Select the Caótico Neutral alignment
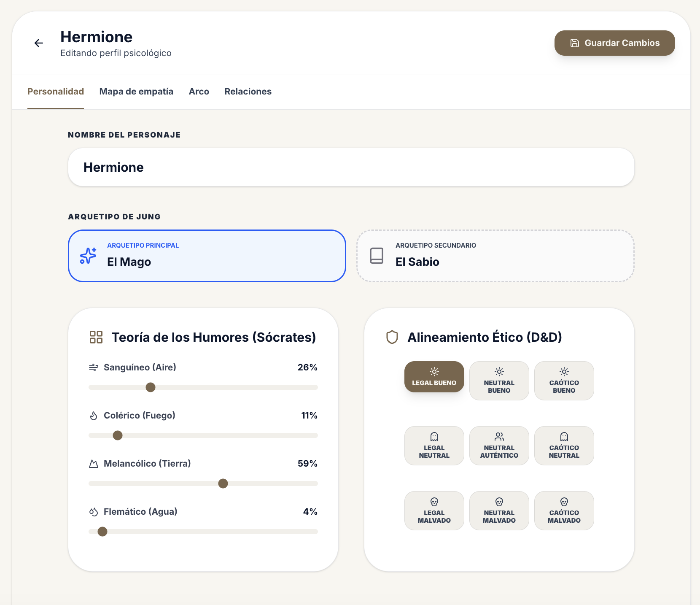This screenshot has height=605, width=700. coord(564,446)
